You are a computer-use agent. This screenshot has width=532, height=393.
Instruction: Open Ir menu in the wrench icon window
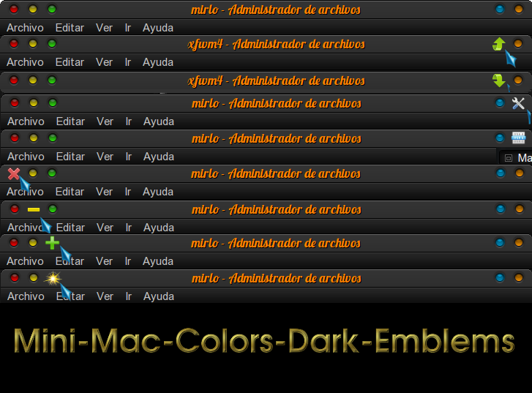[129, 121]
